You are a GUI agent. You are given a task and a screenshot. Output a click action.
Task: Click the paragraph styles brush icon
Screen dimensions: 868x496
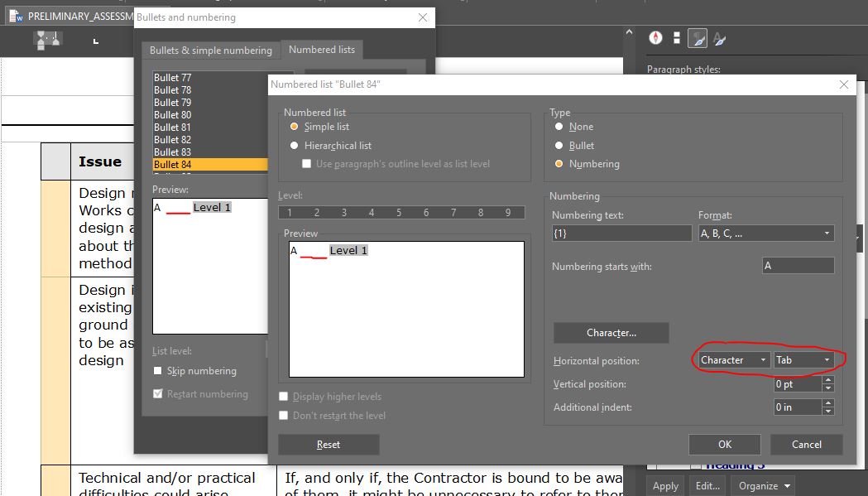(698, 38)
